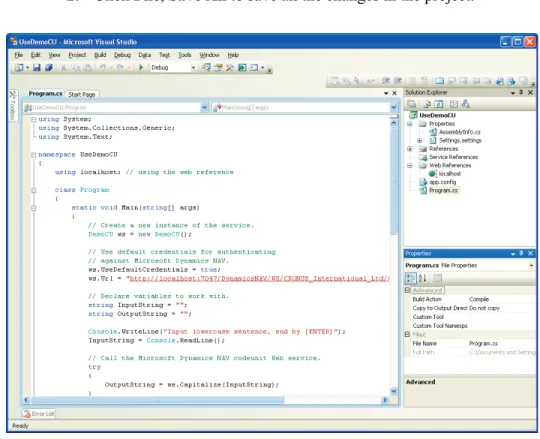This screenshot has height=439, width=540.
Task: Click the New Project toolbar icon
Action: point(19,67)
